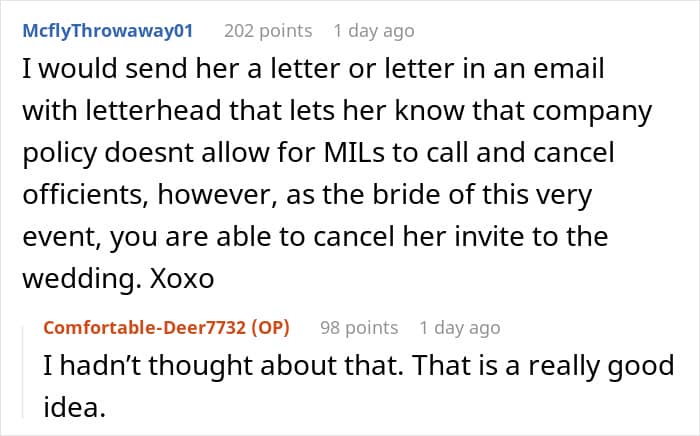Click the 98 points score
The width and height of the screenshot is (700, 436).
359,327
